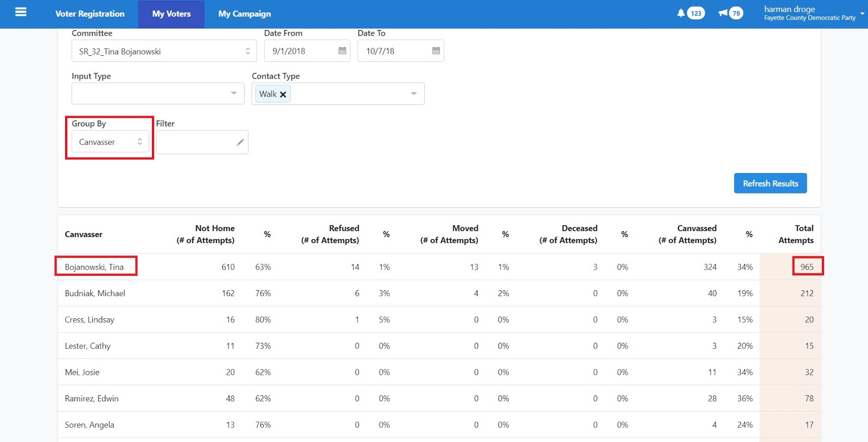
Task: Click Budniak Not Home count 162
Action: tap(228, 293)
